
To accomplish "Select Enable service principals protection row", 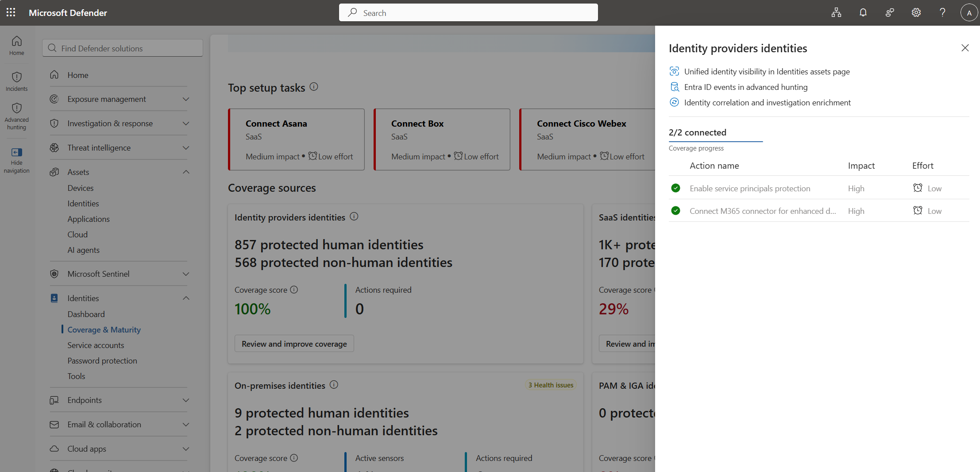I will pos(819,188).
